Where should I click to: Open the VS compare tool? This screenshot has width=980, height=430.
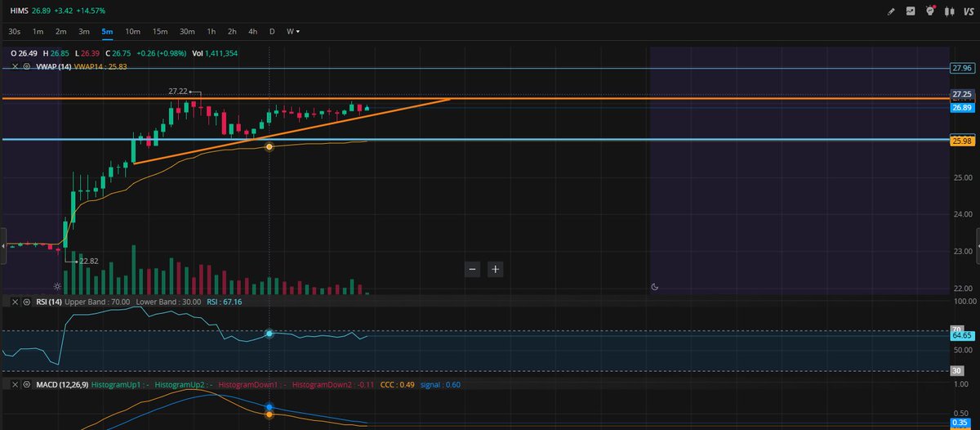(969, 11)
